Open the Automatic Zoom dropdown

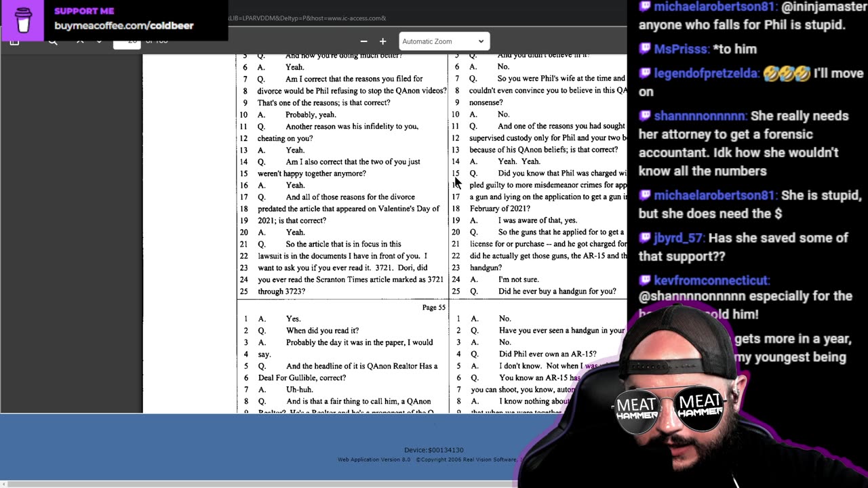pos(443,41)
